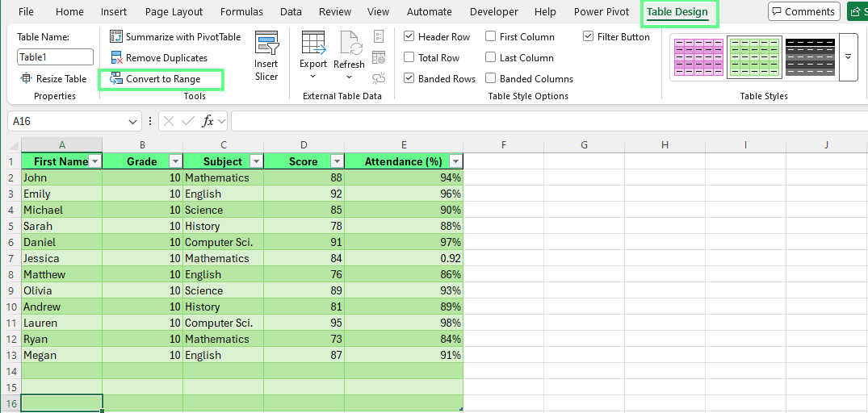The image size is (868, 413).
Task: Open the Help tab
Action: [x=545, y=11]
